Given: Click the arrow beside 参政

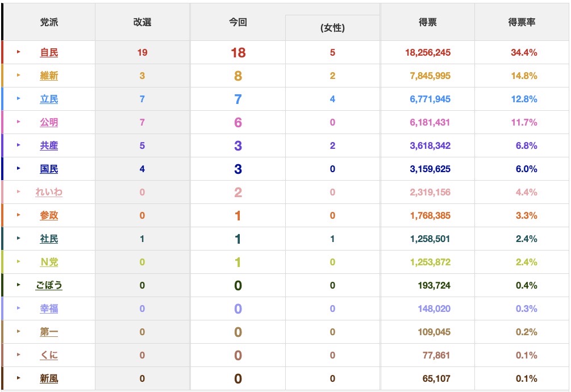Looking at the screenshot, I should click(19, 215).
